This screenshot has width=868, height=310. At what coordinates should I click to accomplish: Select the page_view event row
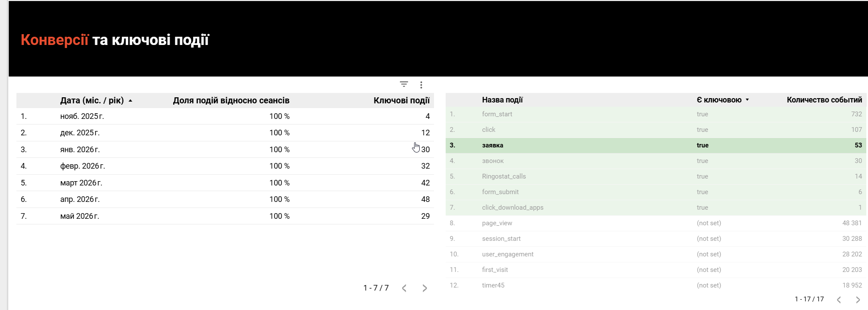(656, 223)
